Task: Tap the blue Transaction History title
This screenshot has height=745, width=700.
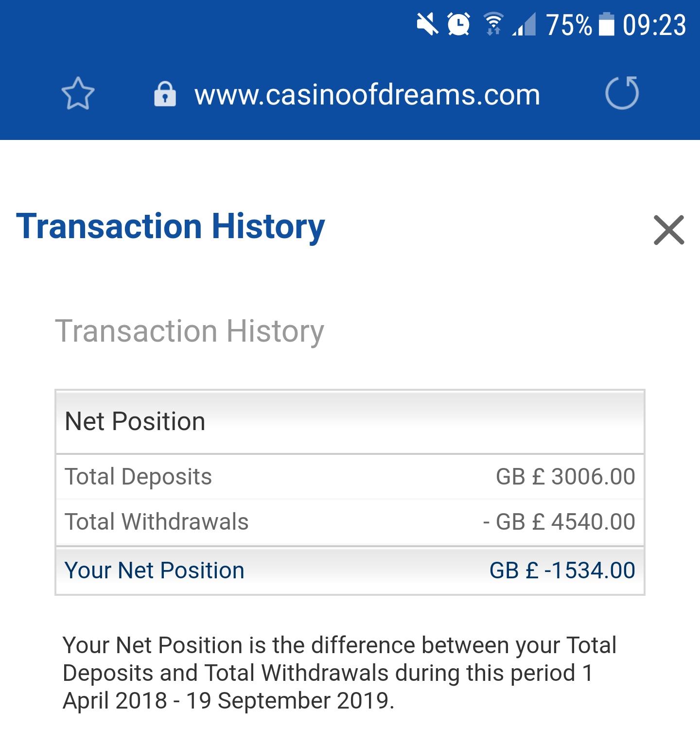Action: [170, 227]
